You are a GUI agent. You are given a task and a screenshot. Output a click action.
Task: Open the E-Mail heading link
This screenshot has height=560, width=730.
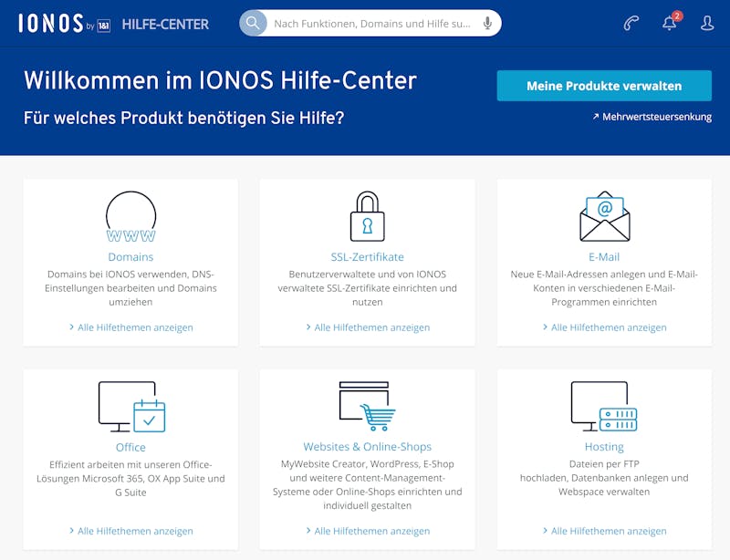pyautogui.click(x=604, y=257)
